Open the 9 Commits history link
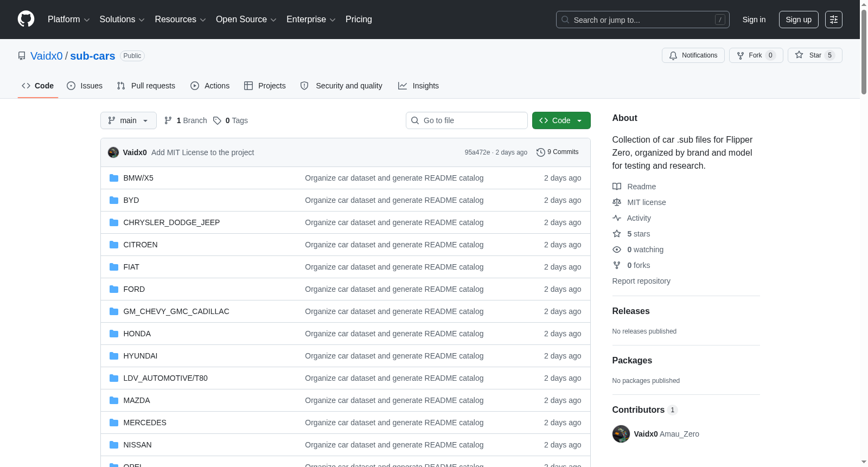 [557, 152]
